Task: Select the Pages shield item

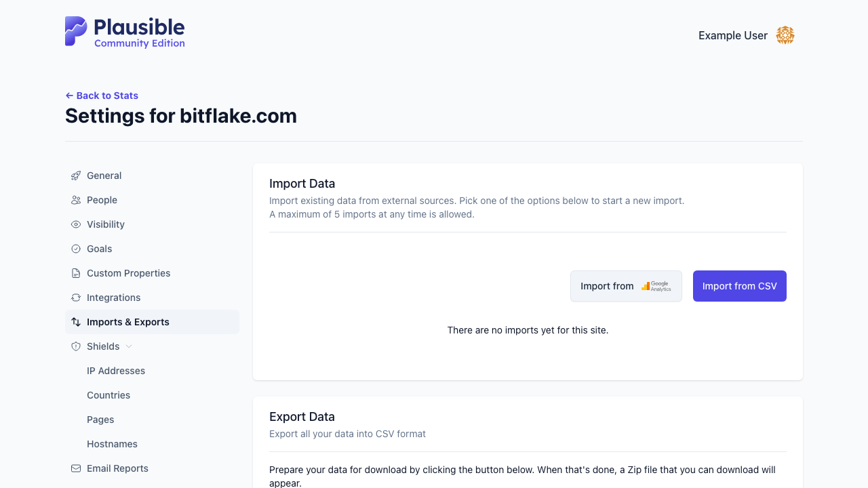Action: pos(100,420)
